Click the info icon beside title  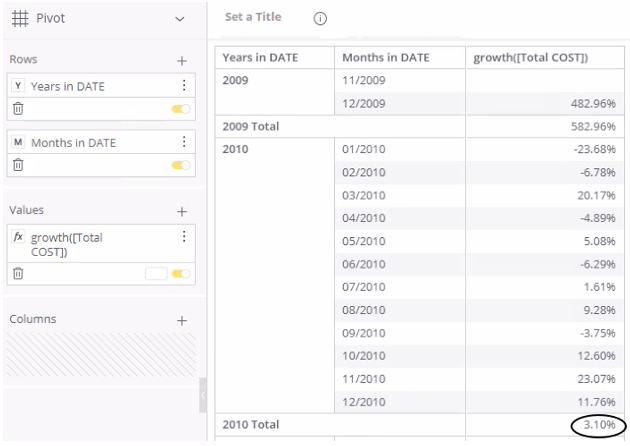pos(320,18)
